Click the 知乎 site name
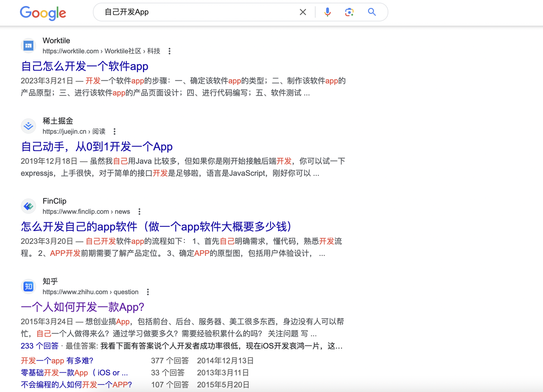The width and height of the screenshot is (543, 392). (x=50, y=282)
